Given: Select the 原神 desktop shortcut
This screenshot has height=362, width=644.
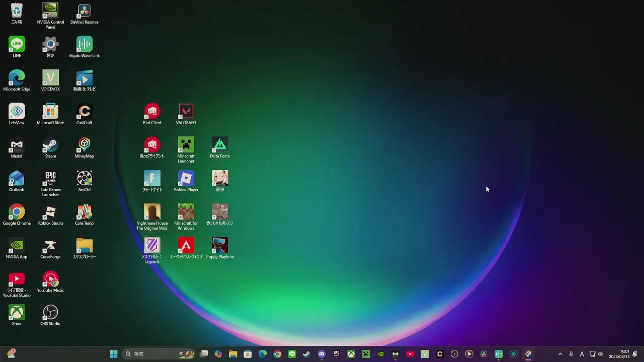Looking at the screenshot, I should [220, 182].
